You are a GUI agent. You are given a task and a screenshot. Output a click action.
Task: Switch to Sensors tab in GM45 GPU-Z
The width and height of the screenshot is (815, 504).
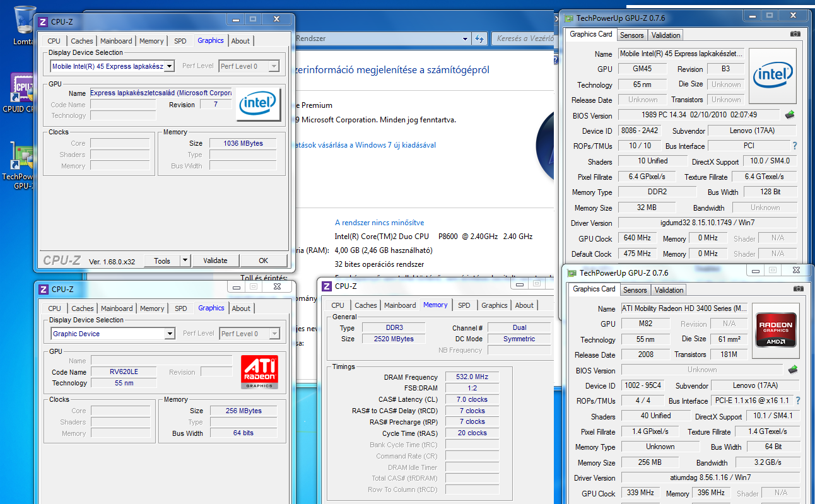(x=632, y=35)
